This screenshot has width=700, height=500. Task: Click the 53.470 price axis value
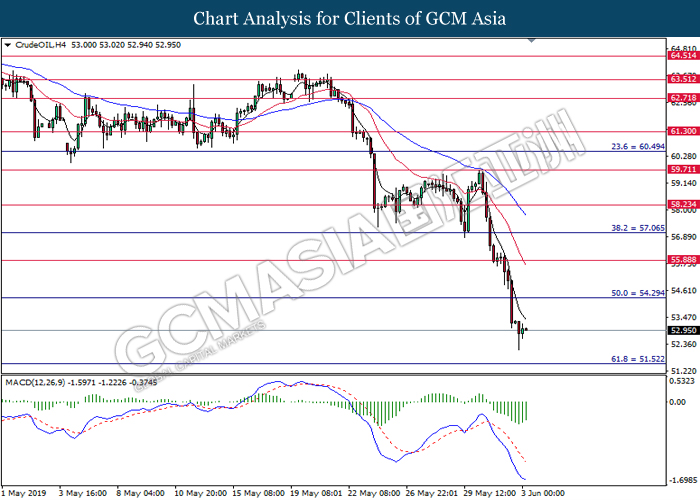pyautogui.click(x=683, y=317)
